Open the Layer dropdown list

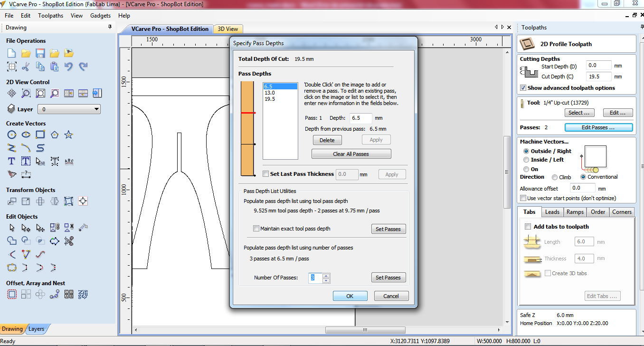coord(69,109)
